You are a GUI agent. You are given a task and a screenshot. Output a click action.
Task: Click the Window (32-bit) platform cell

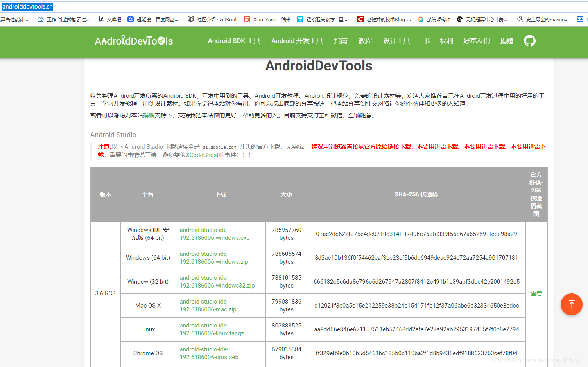tap(148, 282)
